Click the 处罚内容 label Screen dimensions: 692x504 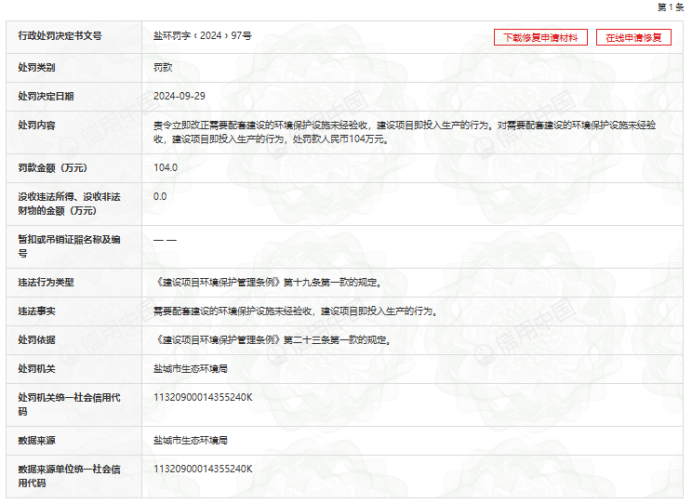(x=37, y=125)
